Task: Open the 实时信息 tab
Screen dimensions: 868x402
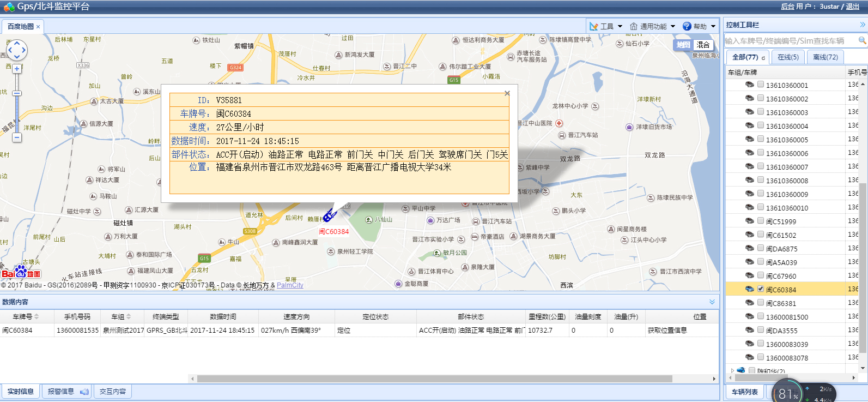Action: (21, 392)
